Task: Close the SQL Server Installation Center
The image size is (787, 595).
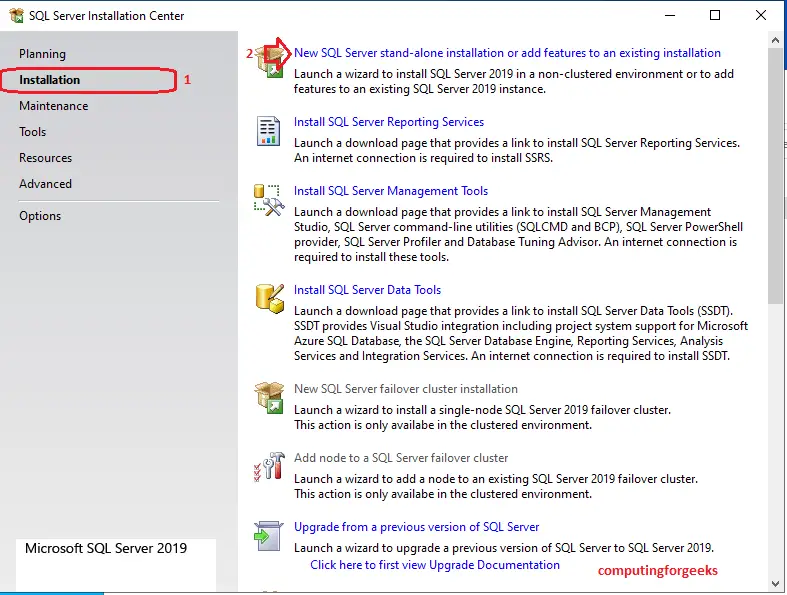Action: [761, 16]
